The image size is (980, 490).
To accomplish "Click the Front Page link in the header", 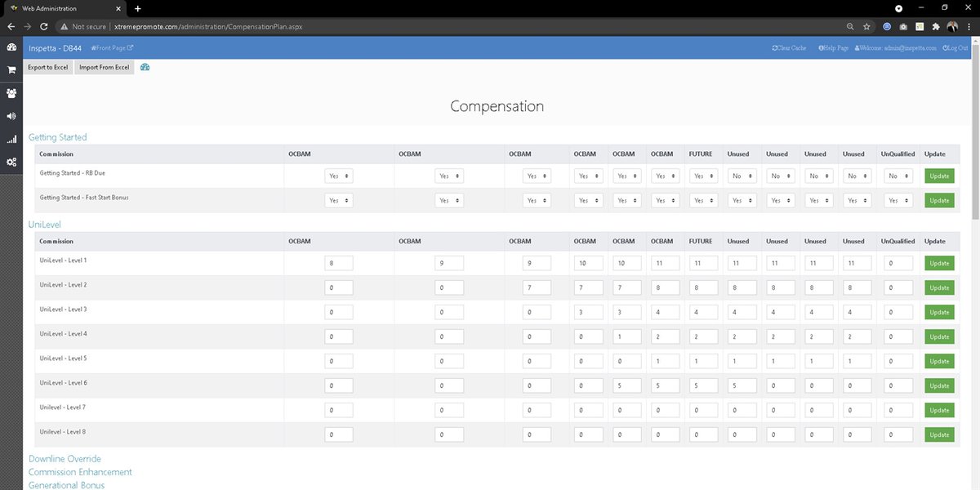I will (x=112, y=47).
